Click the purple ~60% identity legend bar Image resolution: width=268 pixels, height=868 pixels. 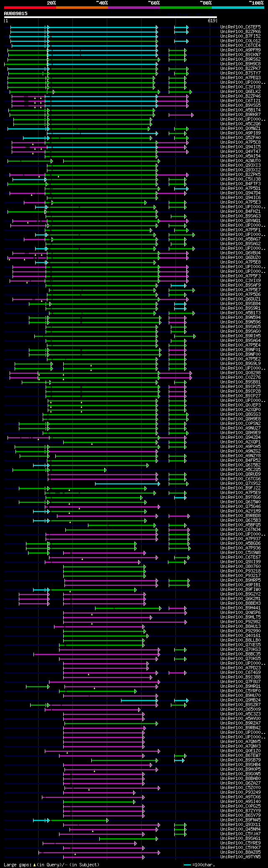point(134,8)
